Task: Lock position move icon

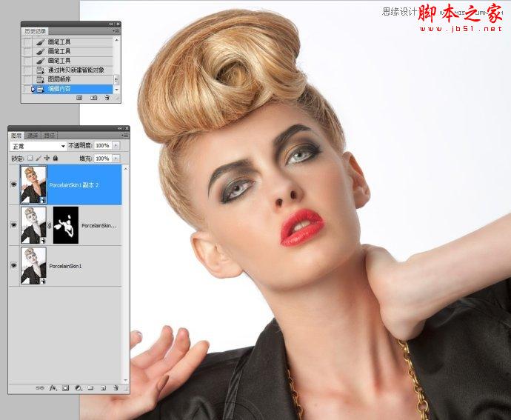Action: (47, 159)
